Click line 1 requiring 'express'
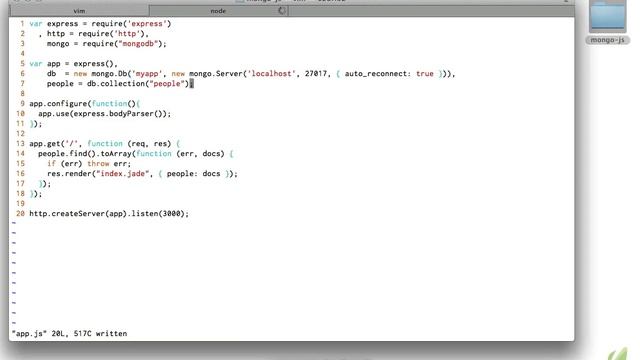This screenshot has width=640, height=360. tap(100, 24)
